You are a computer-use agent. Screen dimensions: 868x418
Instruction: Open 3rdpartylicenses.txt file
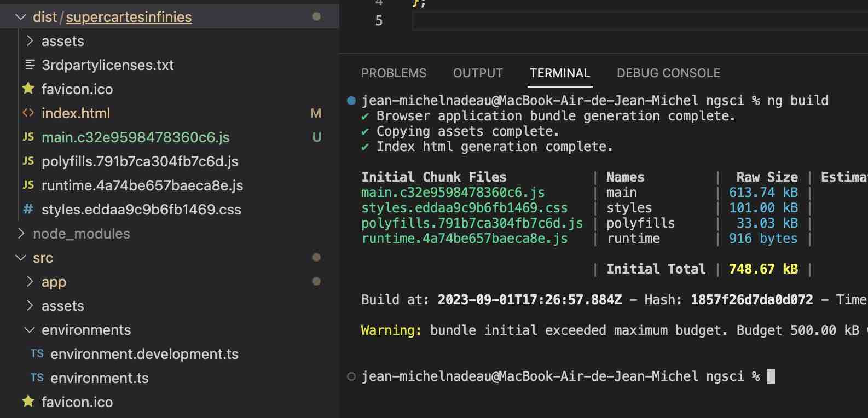(x=108, y=65)
